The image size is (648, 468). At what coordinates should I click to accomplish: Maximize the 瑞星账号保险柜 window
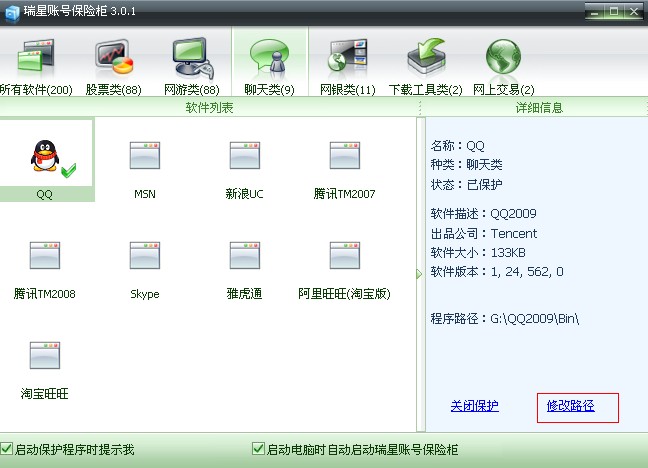614,12
